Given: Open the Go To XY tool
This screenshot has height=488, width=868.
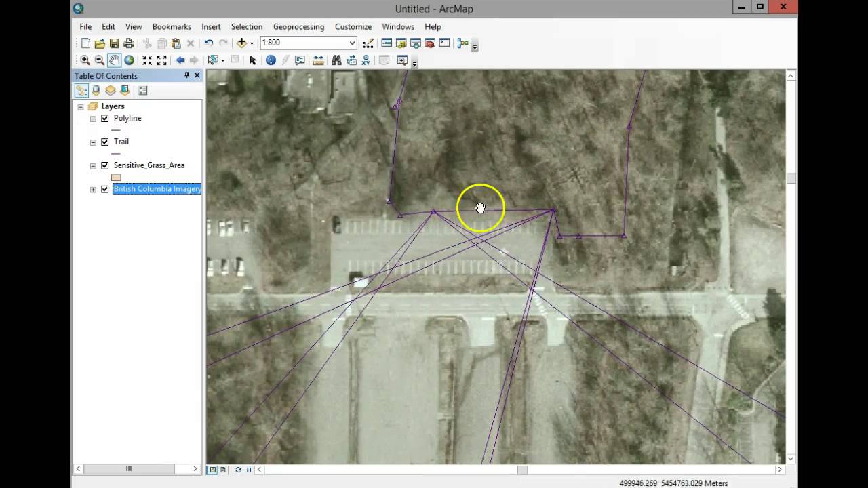Looking at the screenshot, I should point(366,60).
